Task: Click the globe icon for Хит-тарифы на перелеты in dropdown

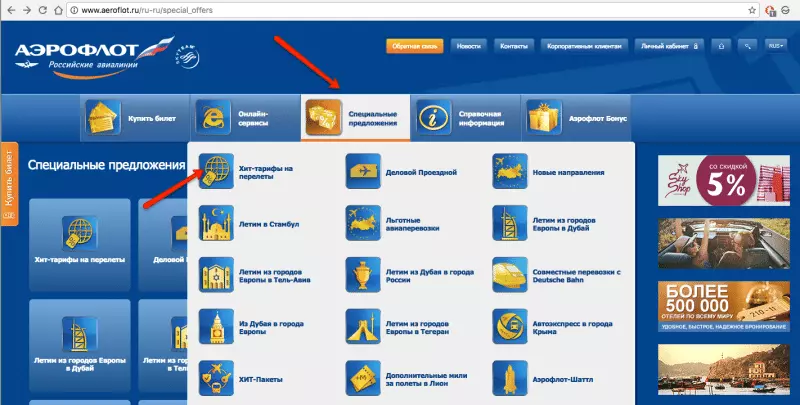Action: 216,171
